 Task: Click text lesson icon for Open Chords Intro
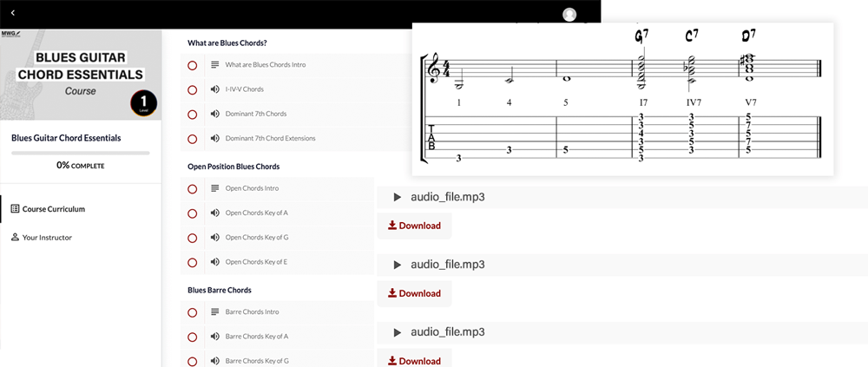pyautogui.click(x=214, y=188)
